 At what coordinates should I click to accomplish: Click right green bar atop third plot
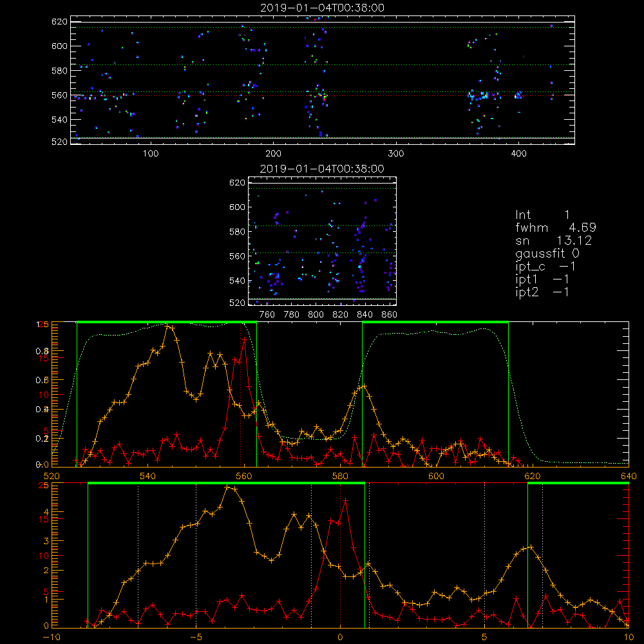[x=435, y=323]
